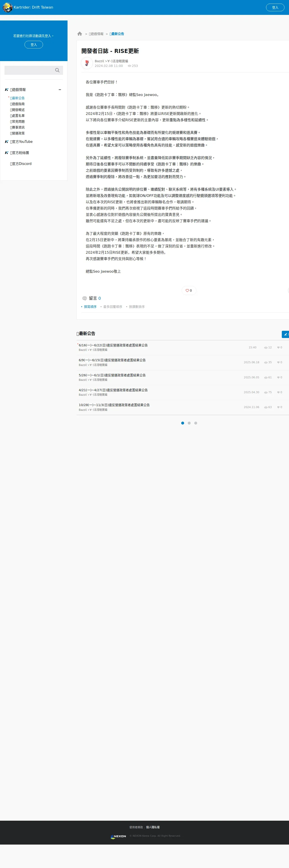The height and width of the screenshot is (868, 289).
Task: Go home via breadcrumb house icon
Action: pyautogui.click(x=80, y=34)
